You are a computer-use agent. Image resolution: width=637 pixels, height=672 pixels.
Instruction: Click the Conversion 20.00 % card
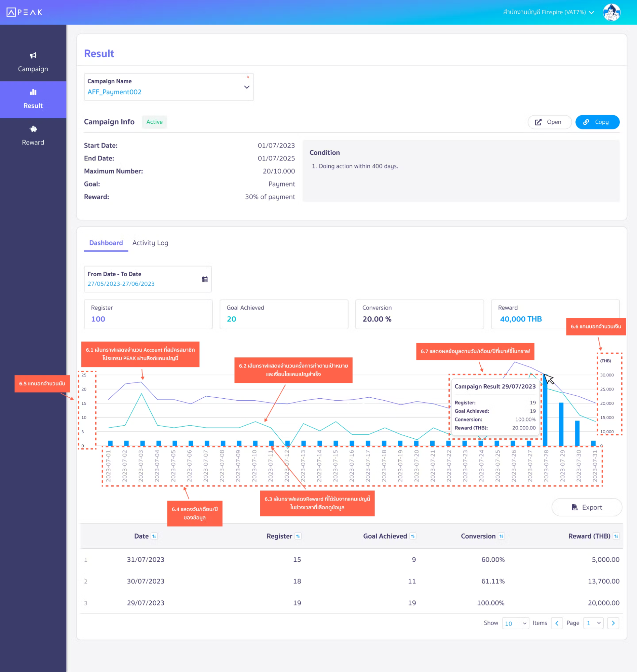coord(420,314)
